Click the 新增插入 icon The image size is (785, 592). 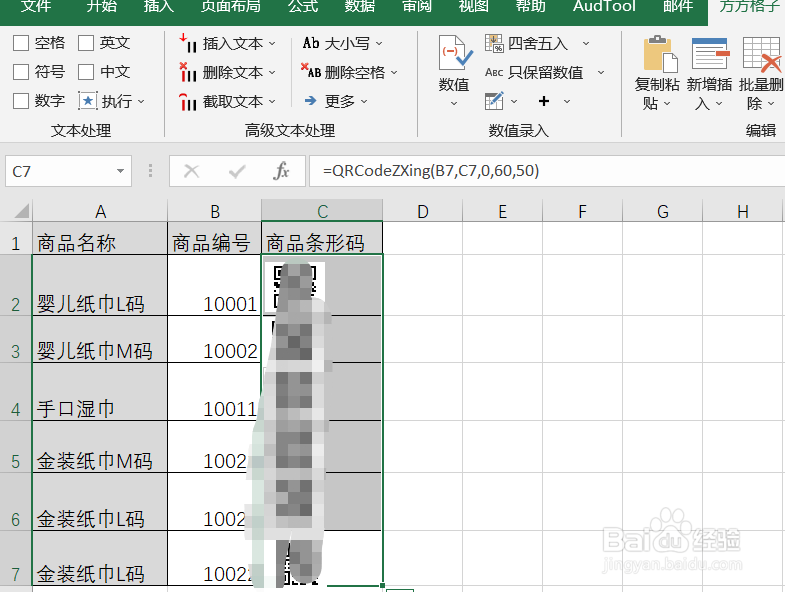710,53
